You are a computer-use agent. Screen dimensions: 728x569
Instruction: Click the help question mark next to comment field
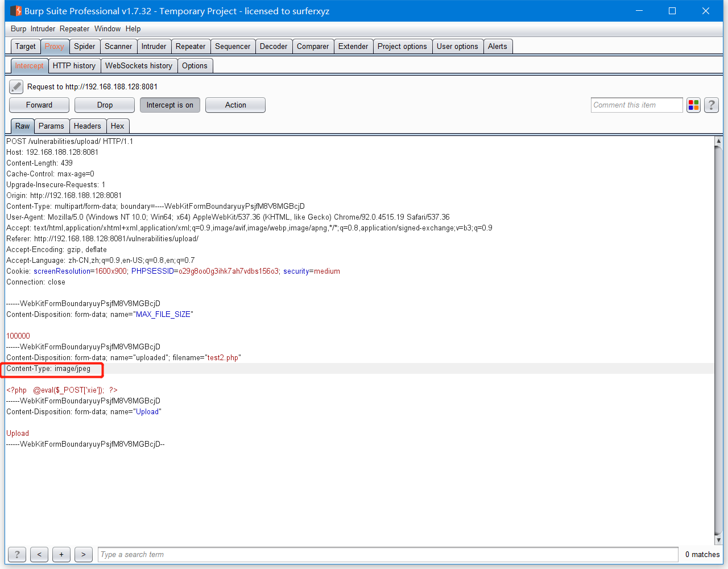pos(712,105)
